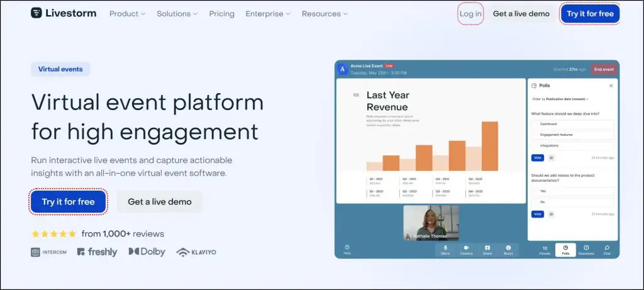Open the Pricing menu item

(x=221, y=14)
